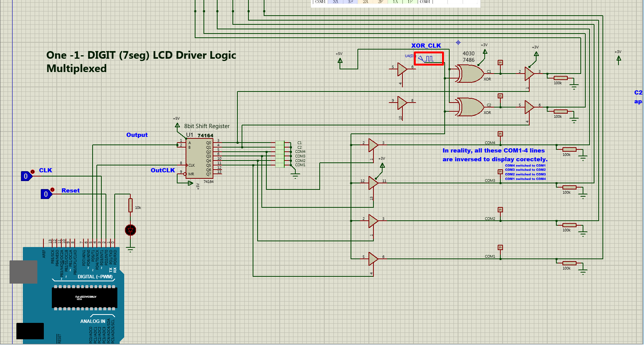Select the XOR_CLK pulse generator symbol
The image size is (644, 345).
click(x=429, y=59)
